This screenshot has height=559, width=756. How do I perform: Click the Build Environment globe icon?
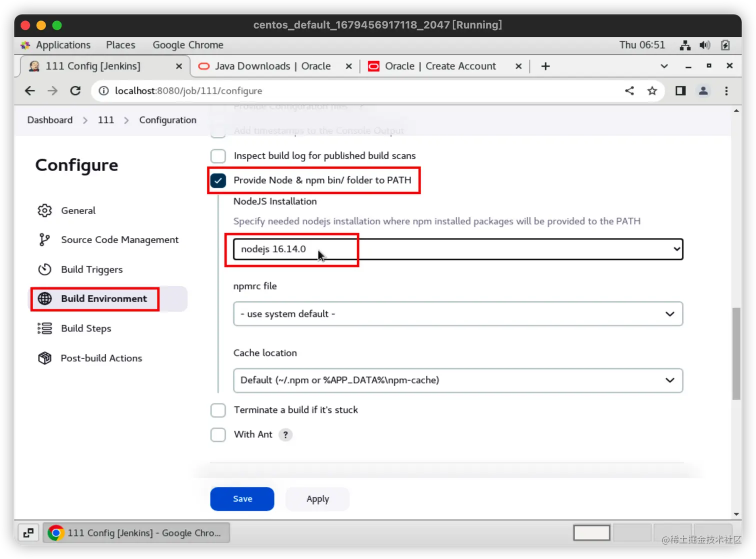click(x=44, y=298)
